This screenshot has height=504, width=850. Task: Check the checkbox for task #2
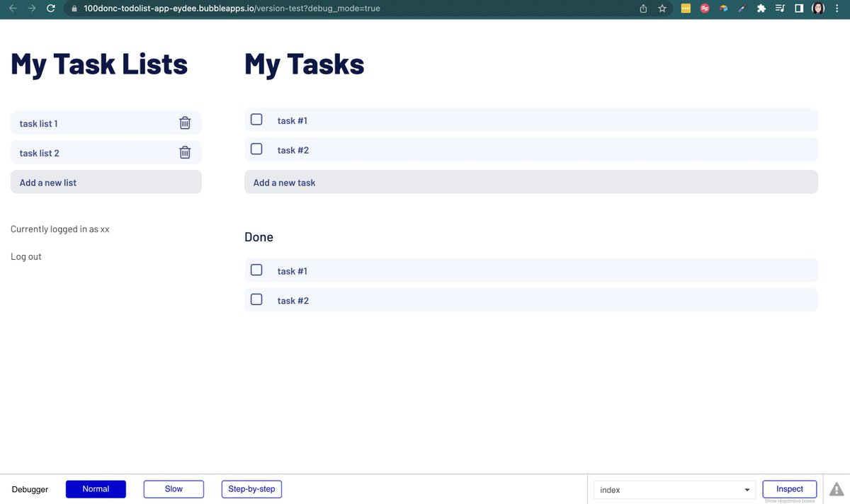coord(256,149)
